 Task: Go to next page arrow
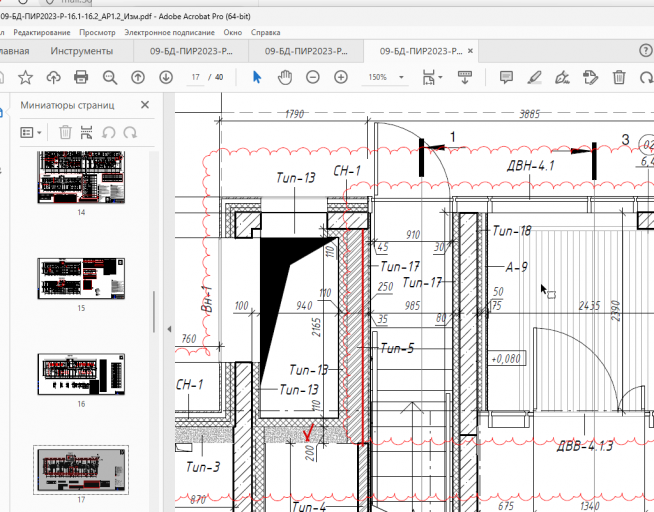pyautogui.click(x=166, y=78)
